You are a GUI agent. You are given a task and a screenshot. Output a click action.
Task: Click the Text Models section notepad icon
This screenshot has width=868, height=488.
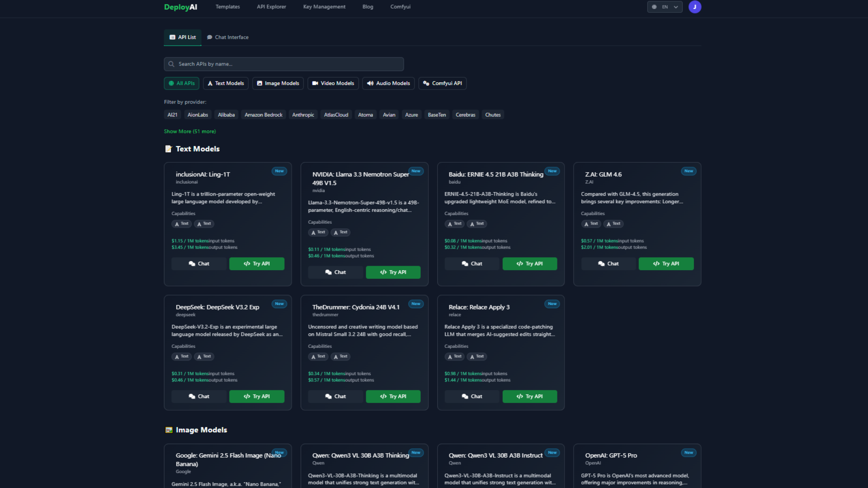click(169, 149)
